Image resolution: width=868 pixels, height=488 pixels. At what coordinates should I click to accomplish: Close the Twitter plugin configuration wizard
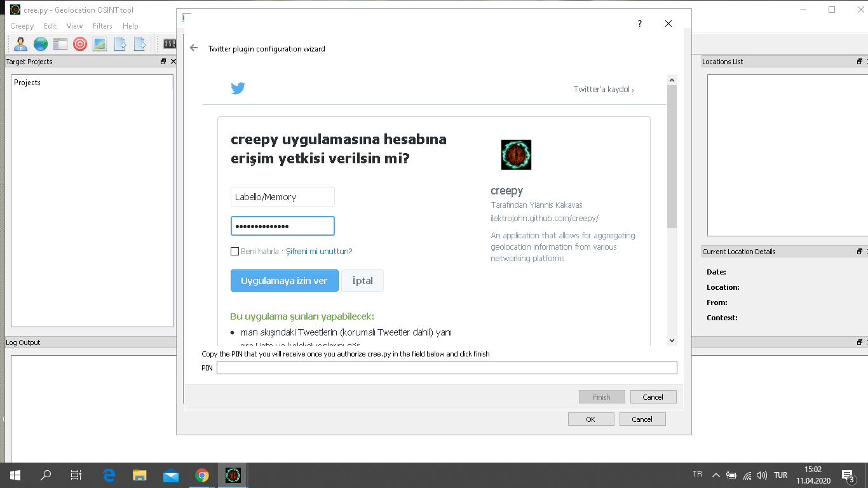668,24
